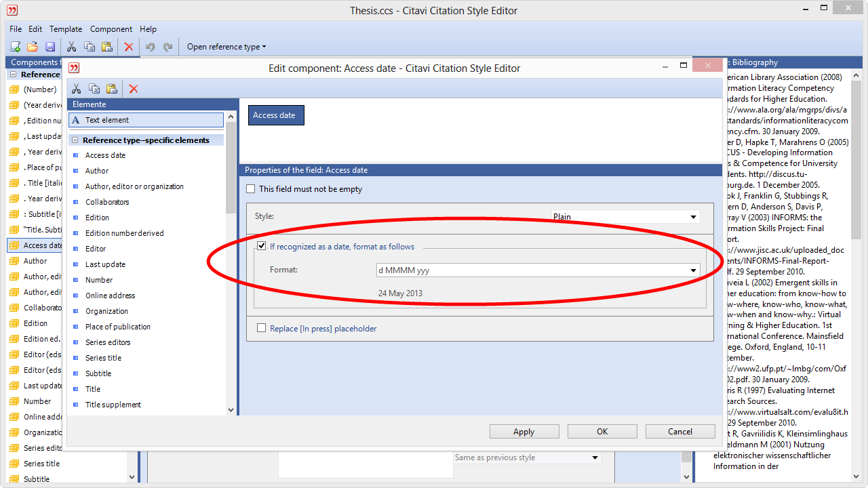The width and height of the screenshot is (868, 488).
Task: Click the elements list scrollbar down arrow
Action: tap(231, 409)
